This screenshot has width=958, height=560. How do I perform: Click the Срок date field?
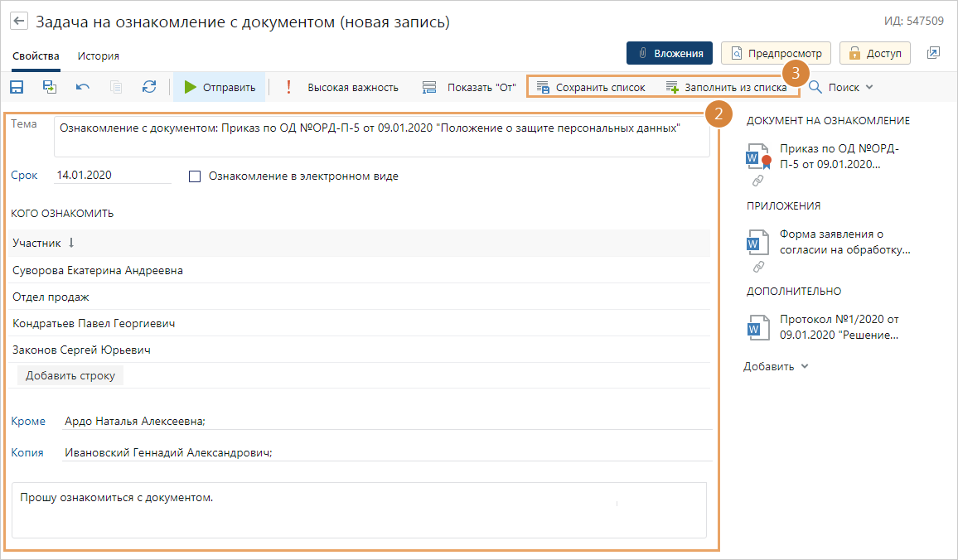pyautogui.click(x=111, y=176)
